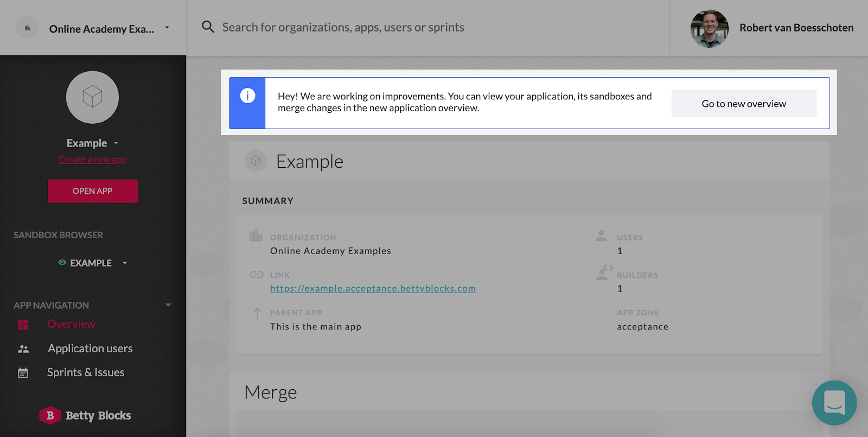Click the Application users people icon
This screenshot has width=868, height=437.
tap(23, 349)
